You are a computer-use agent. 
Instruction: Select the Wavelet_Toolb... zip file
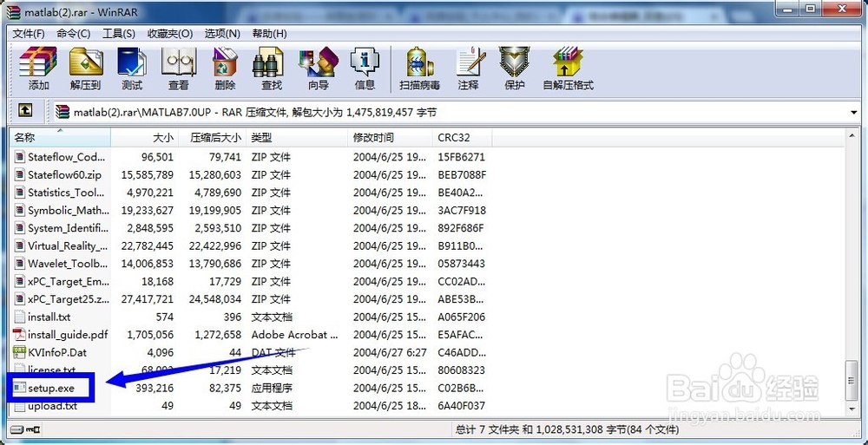point(68,264)
